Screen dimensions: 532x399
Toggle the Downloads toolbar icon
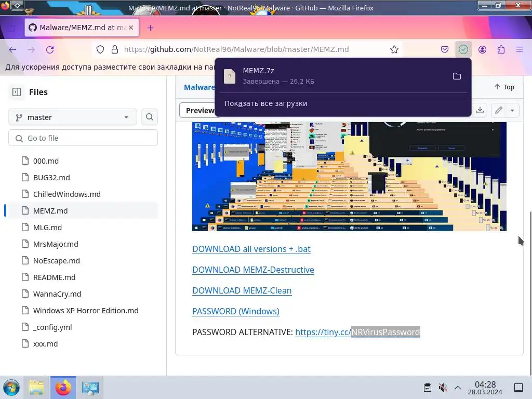point(463,49)
